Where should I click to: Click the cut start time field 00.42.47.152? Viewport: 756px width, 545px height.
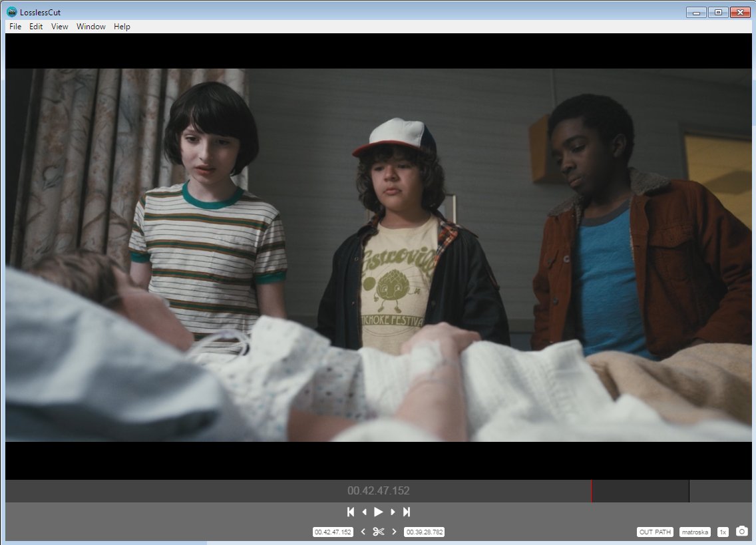click(333, 532)
